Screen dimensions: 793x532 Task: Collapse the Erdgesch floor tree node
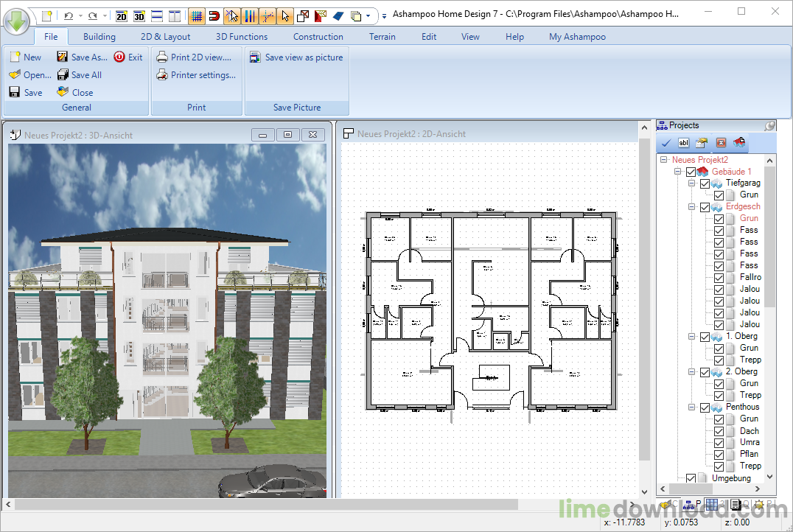pyautogui.click(x=692, y=207)
